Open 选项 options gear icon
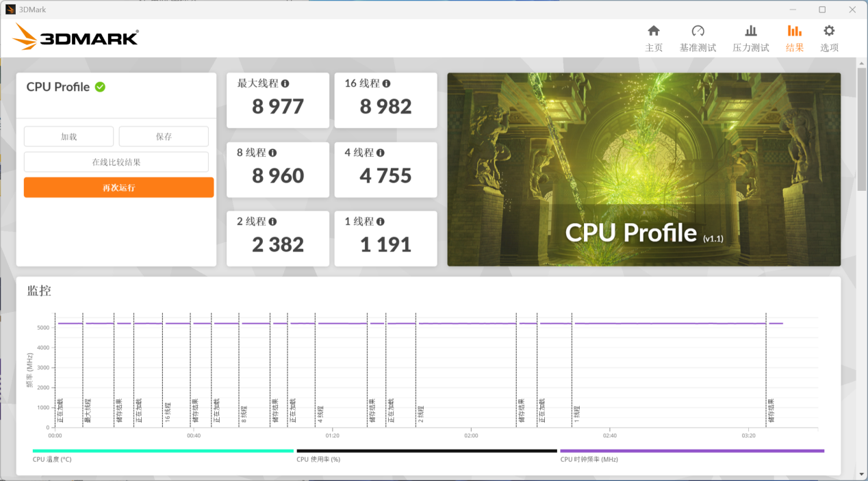The image size is (868, 481). [x=829, y=31]
